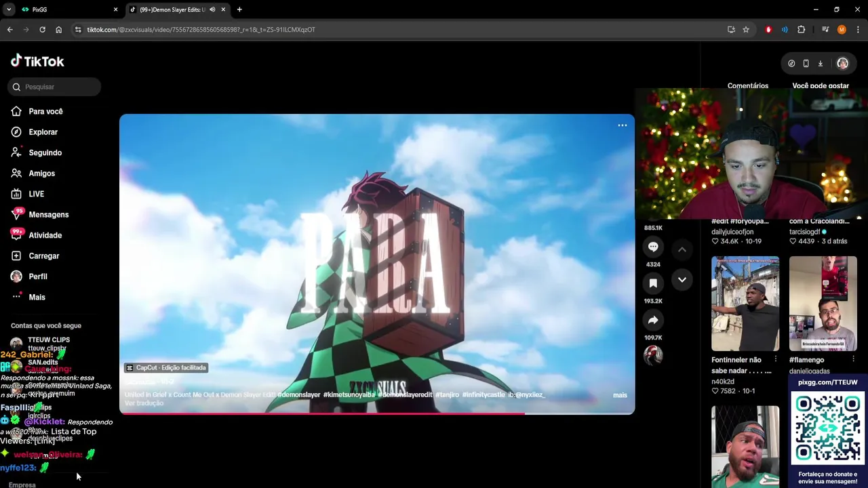The image size is (868, 488).
Task: Open the Amigos section
Action: point(41,174)
